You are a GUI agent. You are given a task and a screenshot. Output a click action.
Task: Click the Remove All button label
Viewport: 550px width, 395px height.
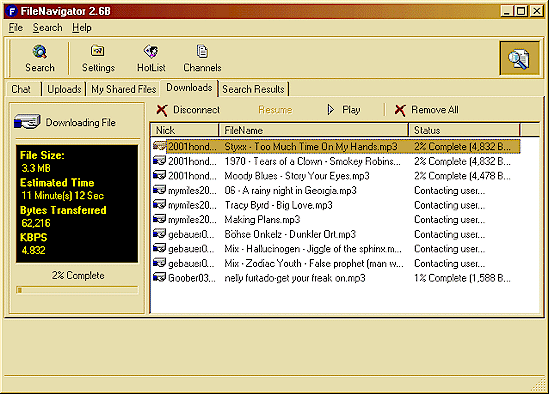[435, 110]
